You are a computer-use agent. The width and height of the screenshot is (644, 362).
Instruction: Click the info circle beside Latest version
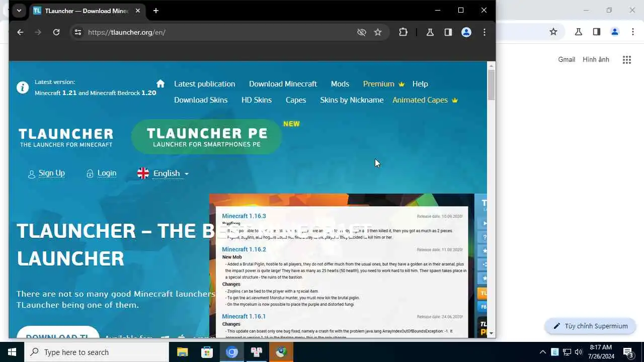(23, 87)
